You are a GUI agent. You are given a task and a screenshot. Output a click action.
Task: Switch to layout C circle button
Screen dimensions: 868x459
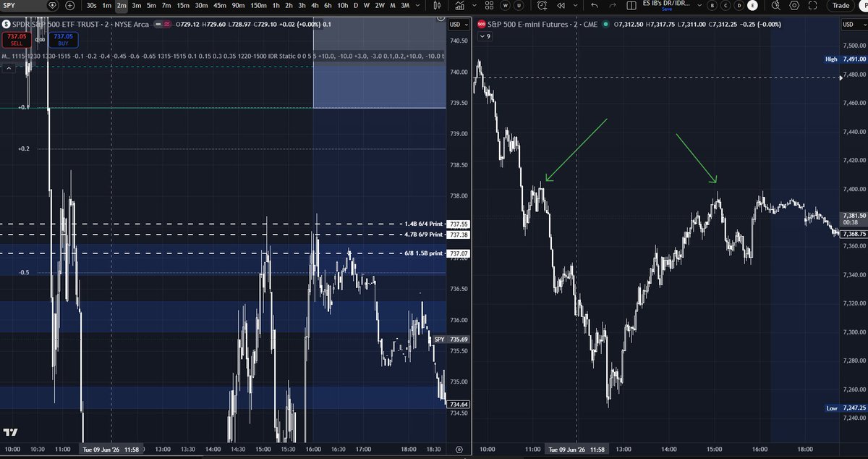pos(726,5)
